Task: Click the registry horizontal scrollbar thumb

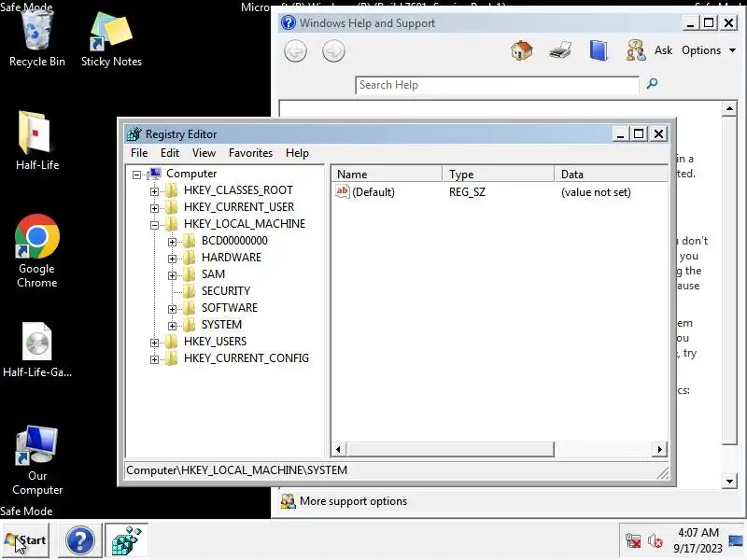Action: click(451, 449)
